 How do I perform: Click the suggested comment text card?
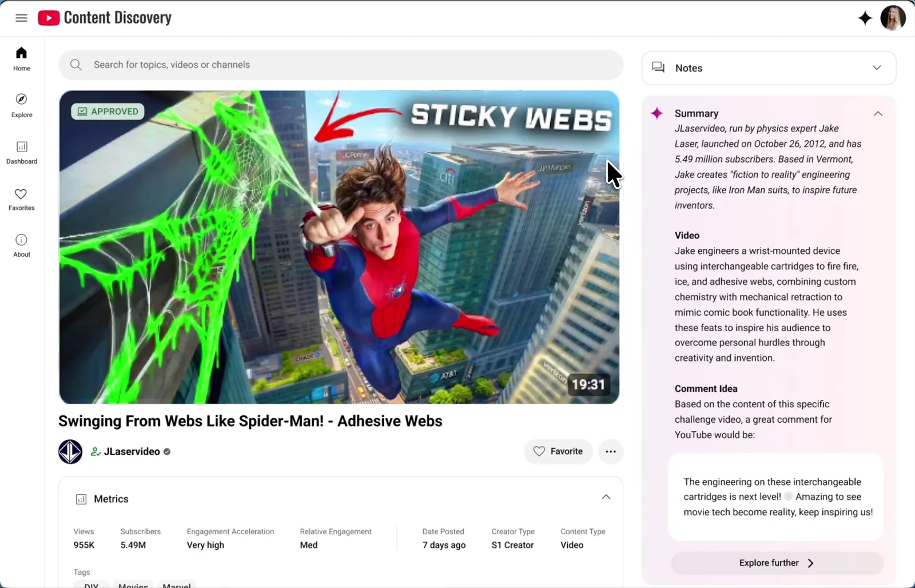[x=777, y=497]
